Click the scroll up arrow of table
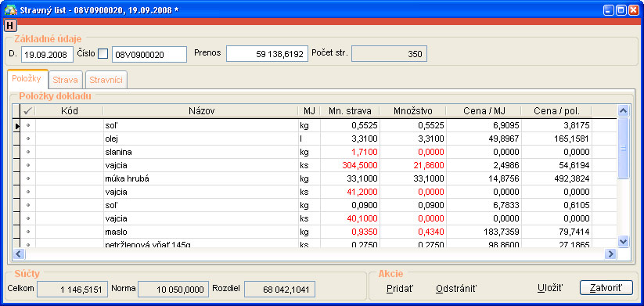 pos(624,110)
